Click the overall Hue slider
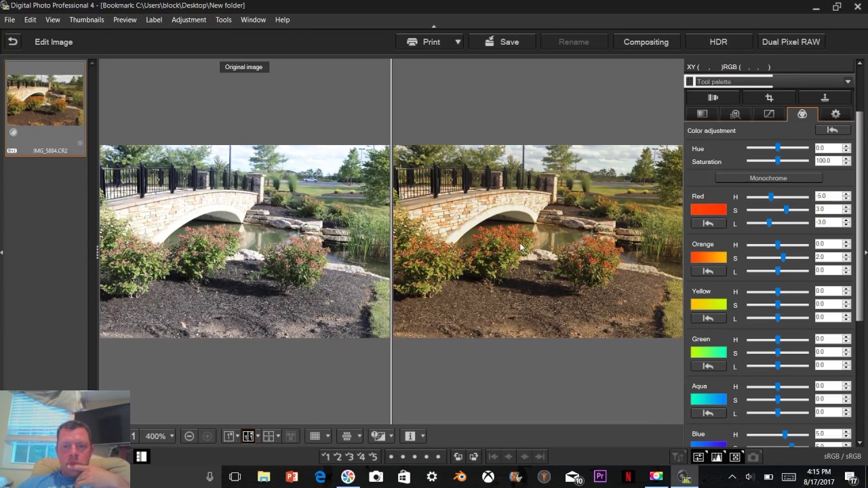868x488 pixels. tap(778, 148)
